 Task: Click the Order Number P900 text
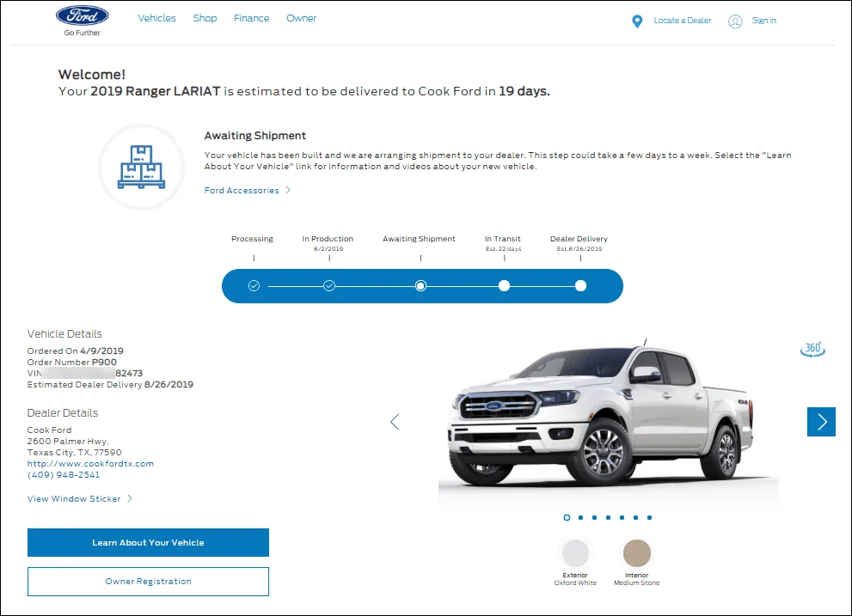click(71, 363)
